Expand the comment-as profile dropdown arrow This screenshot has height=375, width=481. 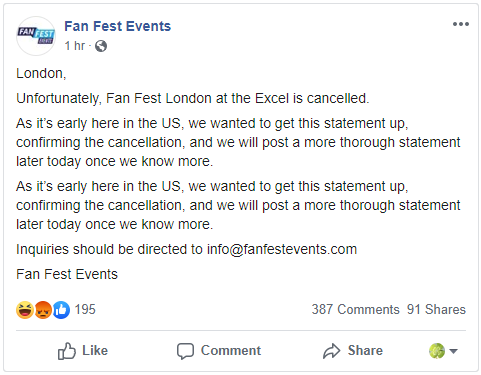tap(453, 351)
